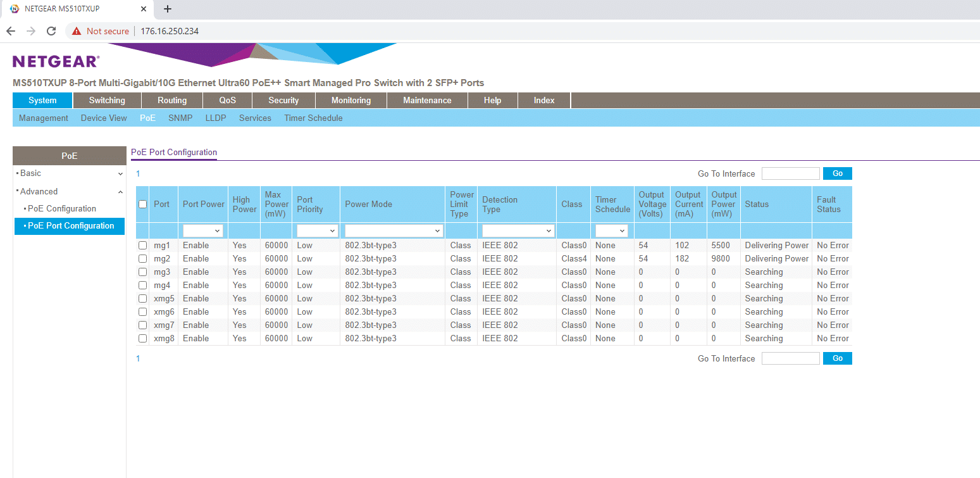Click the Status column header
Image resolution: width=980 pixels, height=478 pixels.
tap(776, 204)
